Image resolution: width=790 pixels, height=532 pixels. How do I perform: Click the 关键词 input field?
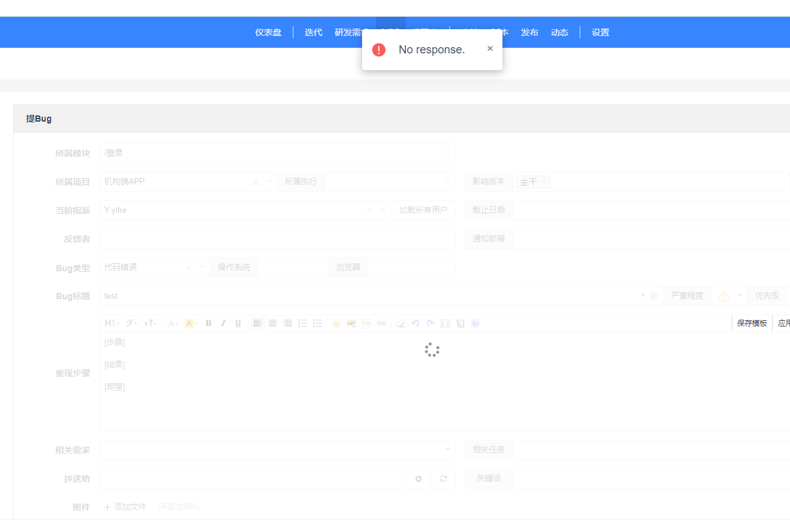[x=651, y=479]
